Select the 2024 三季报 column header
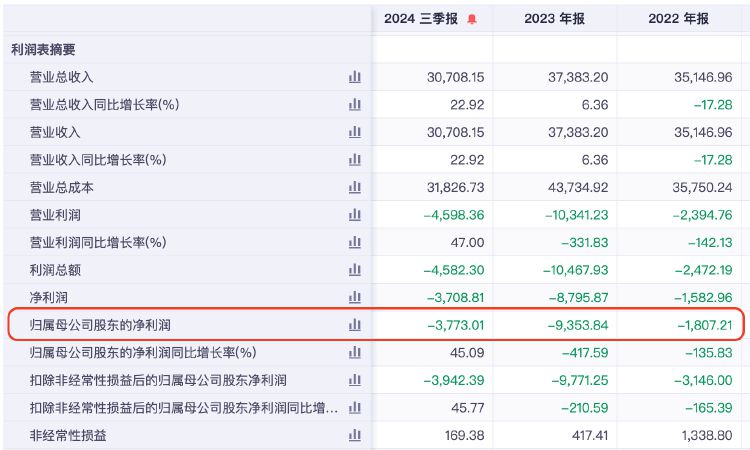The width and height of the screenshot is (750, 450). pyautogui.click(x=421, y=19)
